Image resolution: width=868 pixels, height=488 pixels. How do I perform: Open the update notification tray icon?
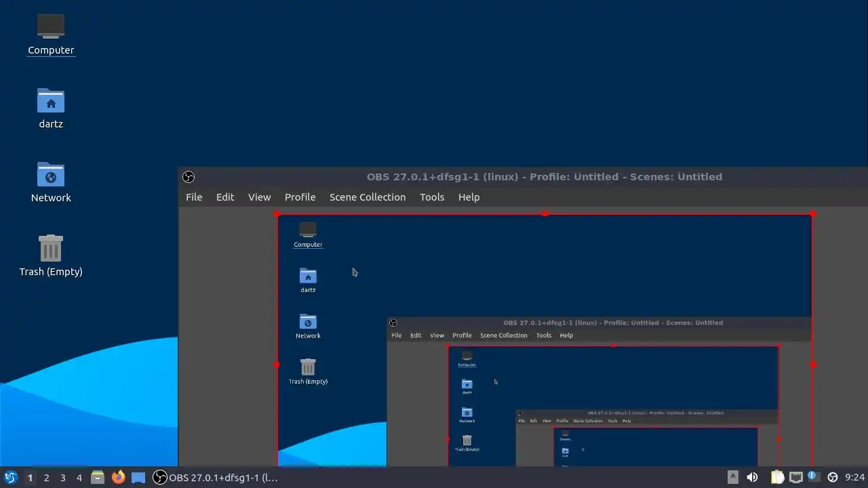(813, 477)
